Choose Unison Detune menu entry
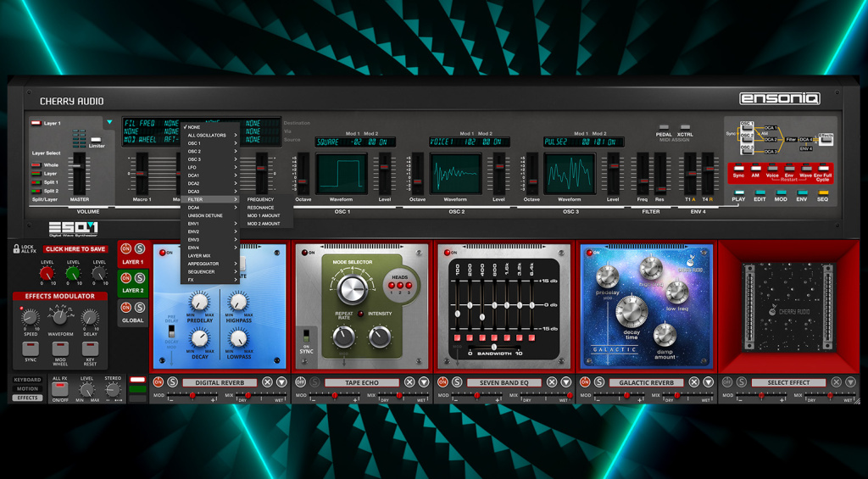Viewport: 868px width, 479px height. point(210,215)
